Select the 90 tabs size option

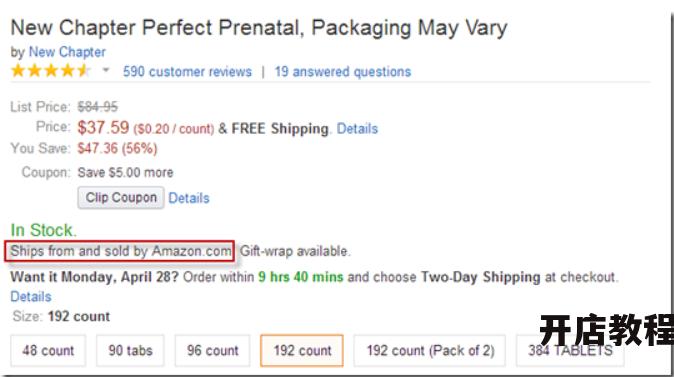pyautogui.click(x=130, y=350)
